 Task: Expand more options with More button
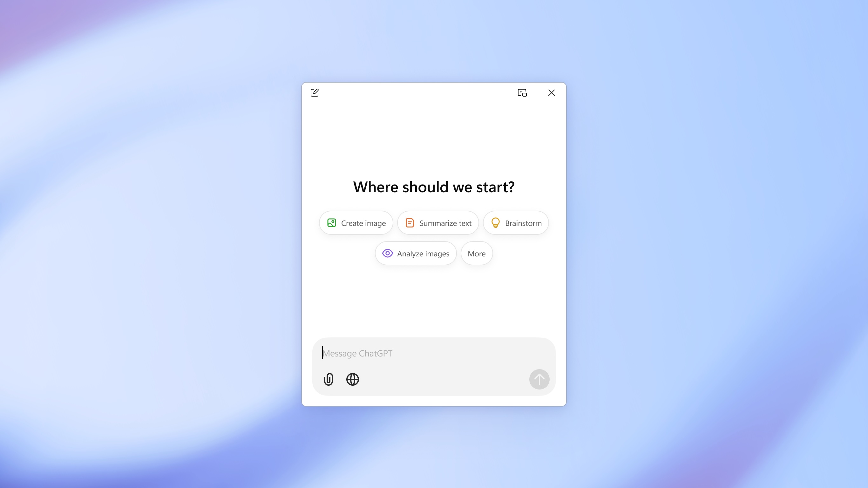tap(476, 253)
